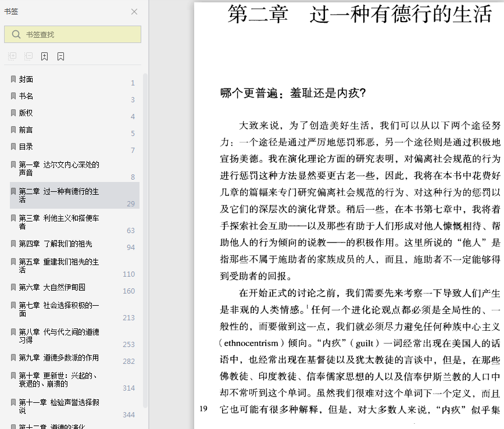This screenshot has height=429, width=504.
Task: Close the 书签 panel
Action: (134, 12)
